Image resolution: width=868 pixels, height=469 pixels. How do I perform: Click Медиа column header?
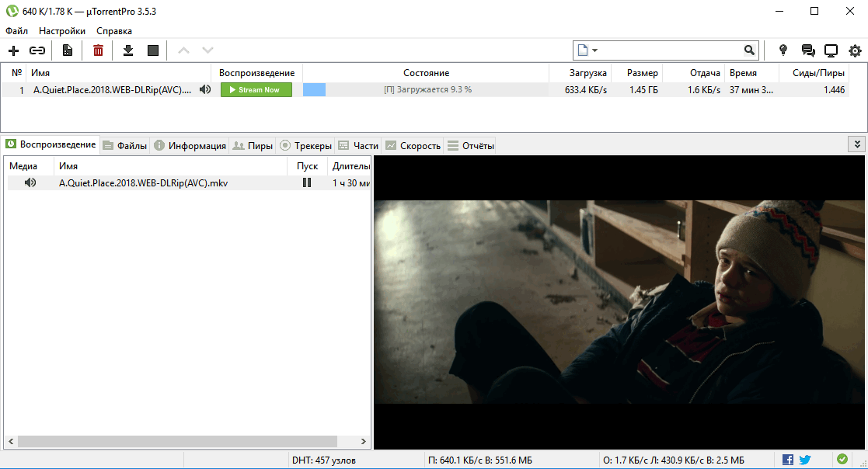29,166
